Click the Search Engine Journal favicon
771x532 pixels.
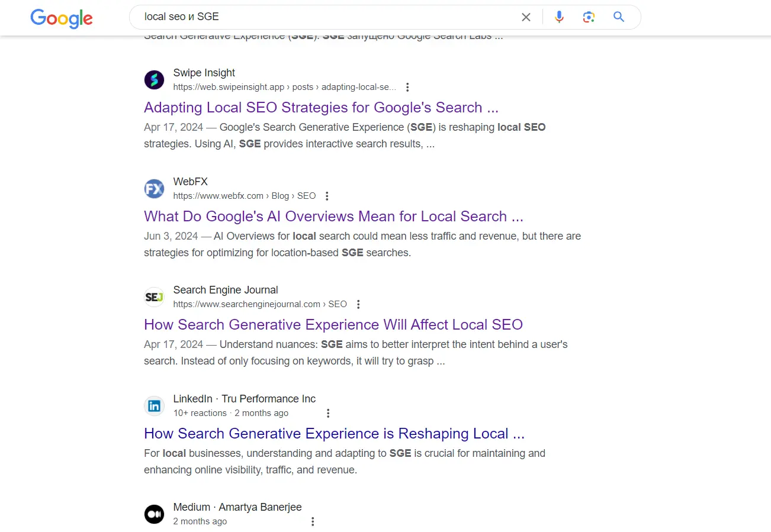[x=154, y=297]
